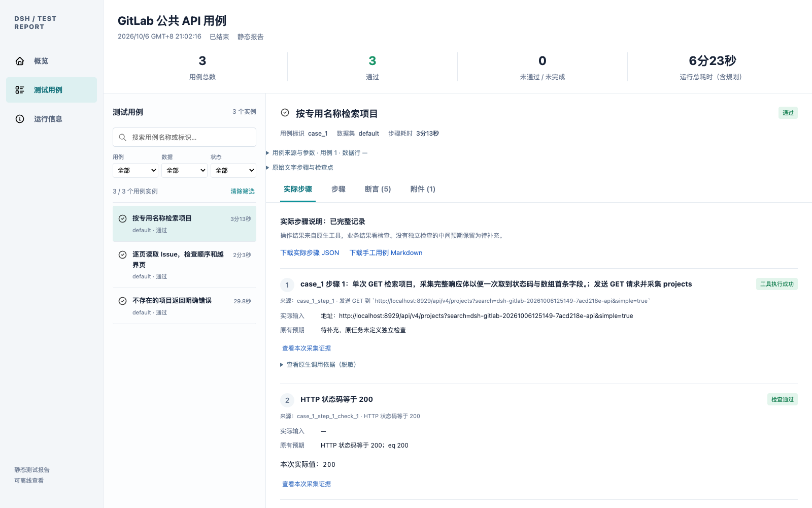Click the 3 个实例 count label
This screenshot has width=812, height=508.
click(x=244, y=112)
